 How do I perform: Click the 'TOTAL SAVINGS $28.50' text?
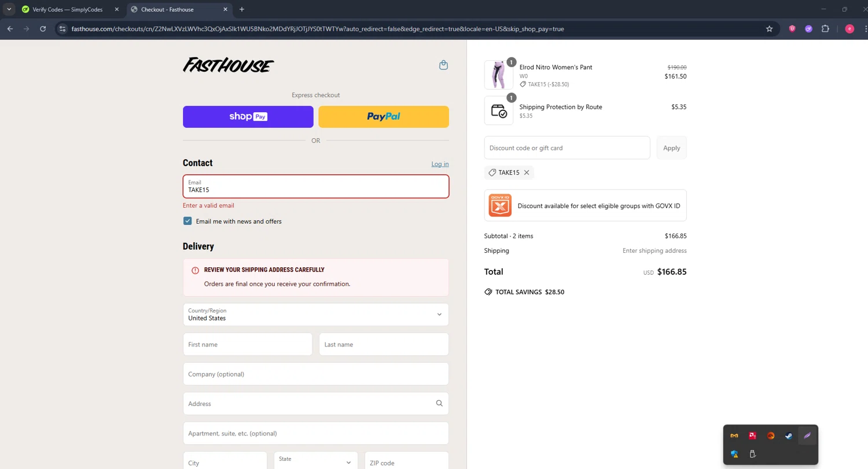(529, 292)
